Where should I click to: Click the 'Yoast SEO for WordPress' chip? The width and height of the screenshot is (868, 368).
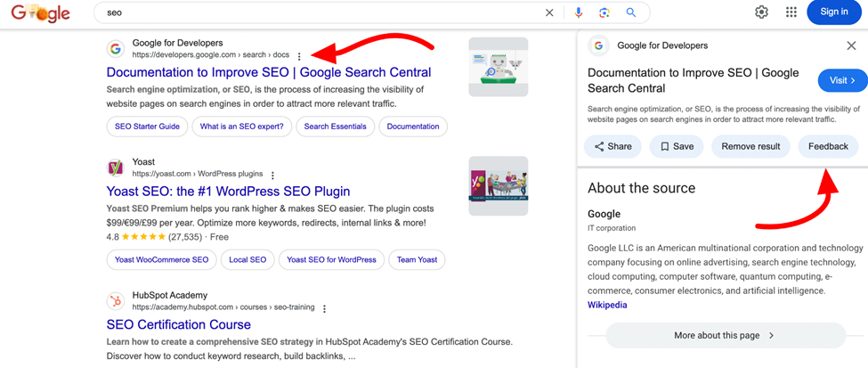(x=331, y=259)
